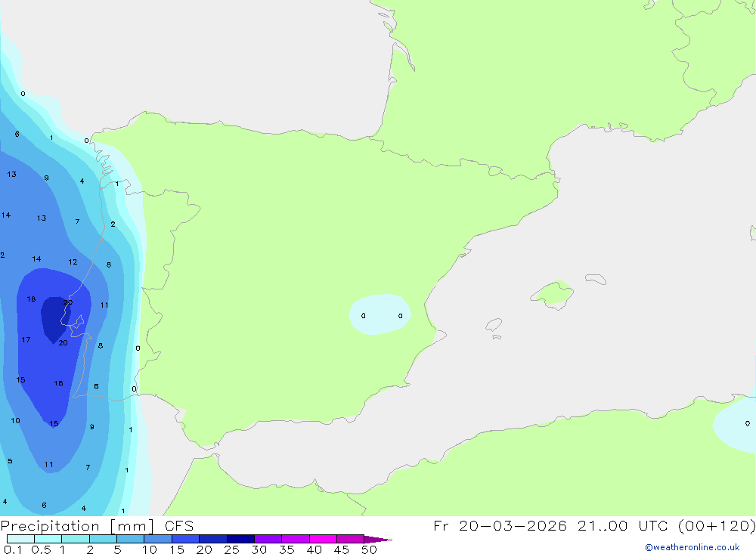This screenshot has height=554, width=756.
Task: Click the legend label '40'
Action: (314, 549)
